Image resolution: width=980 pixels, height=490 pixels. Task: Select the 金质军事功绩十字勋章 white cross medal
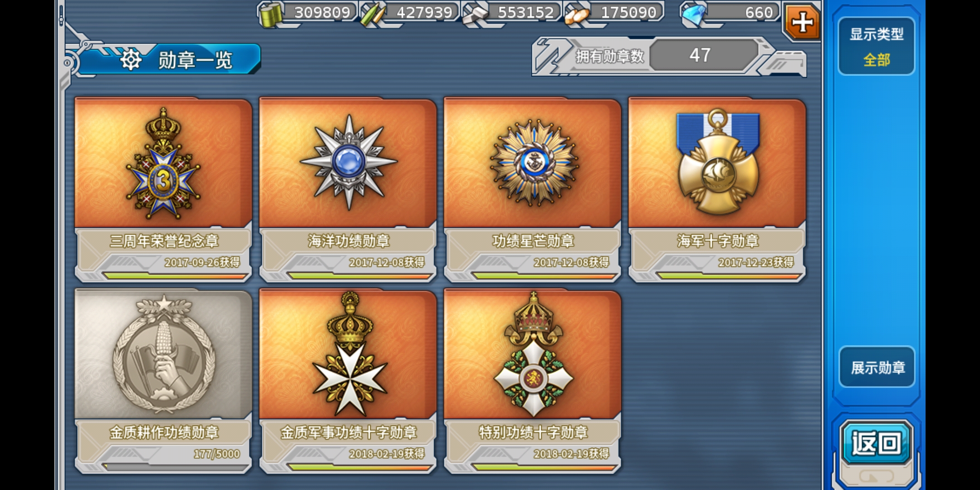coord(349,354)
